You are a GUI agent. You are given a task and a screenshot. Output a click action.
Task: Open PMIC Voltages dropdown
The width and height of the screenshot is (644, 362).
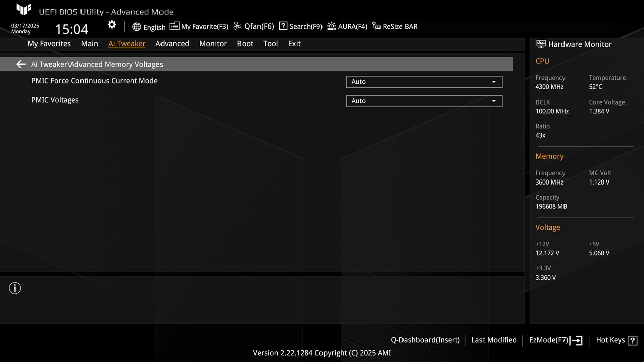[x=424, y=101]
